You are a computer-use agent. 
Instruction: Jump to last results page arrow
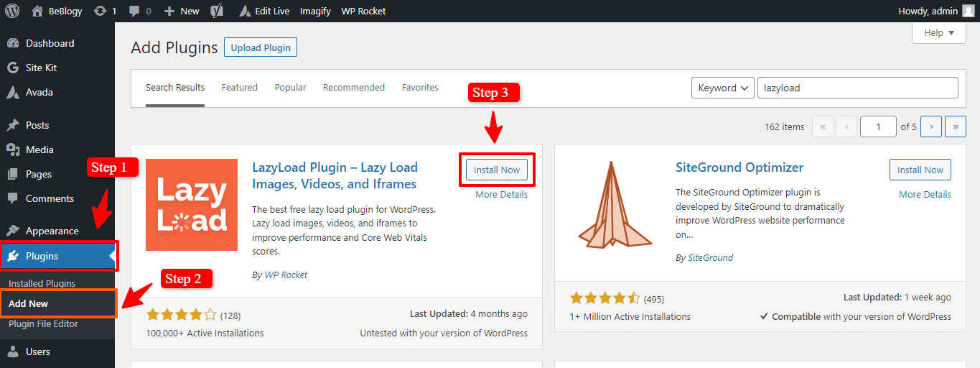[x=956, y=126]
